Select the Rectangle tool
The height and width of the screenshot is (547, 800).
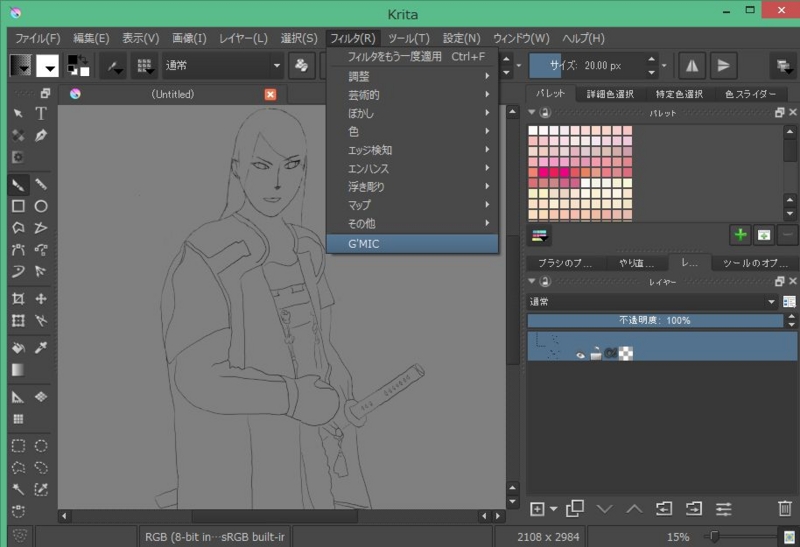point(18,206)
